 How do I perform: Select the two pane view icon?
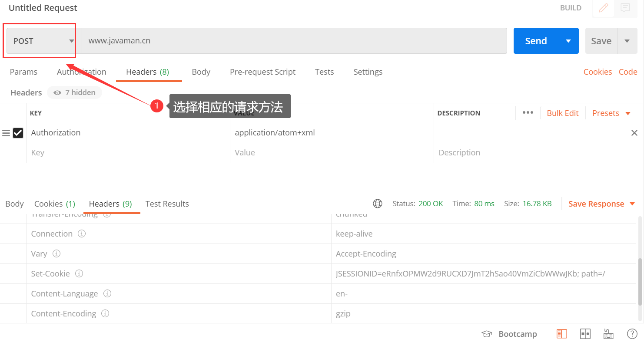(x=585, y=334)
